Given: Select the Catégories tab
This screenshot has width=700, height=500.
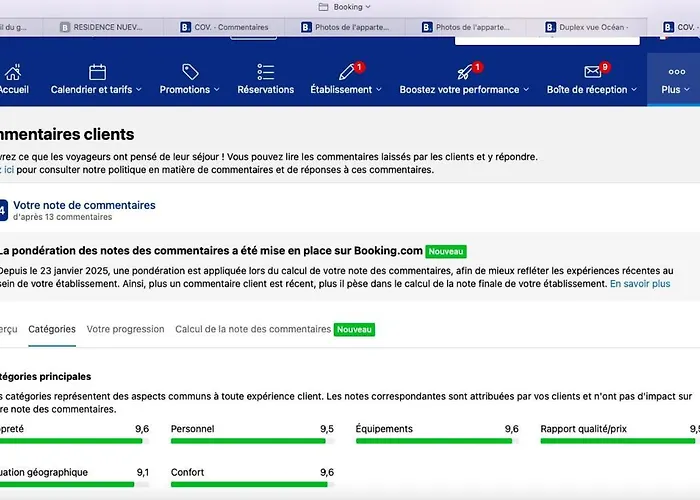Looking at the screenshot, I should tap(52, 329).
